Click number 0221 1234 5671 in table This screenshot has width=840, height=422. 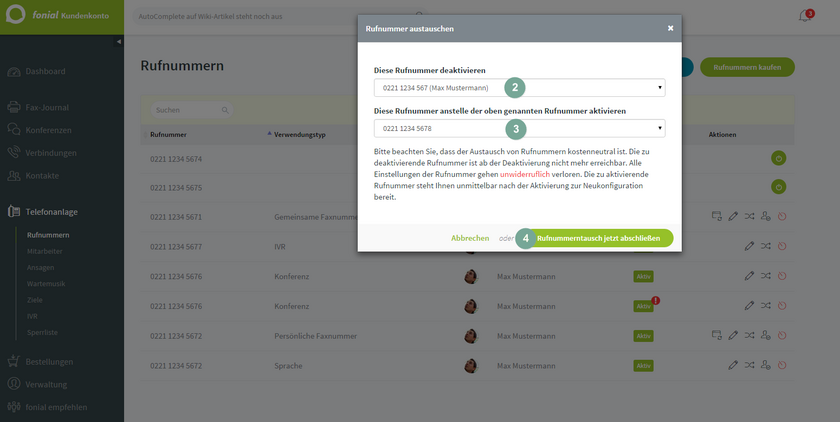(176, 217)
